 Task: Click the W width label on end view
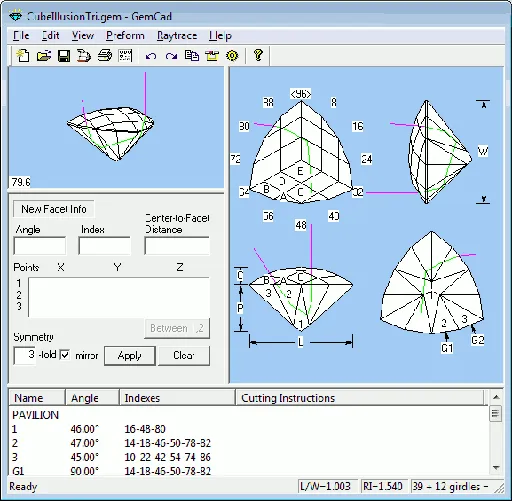(483, 151)
